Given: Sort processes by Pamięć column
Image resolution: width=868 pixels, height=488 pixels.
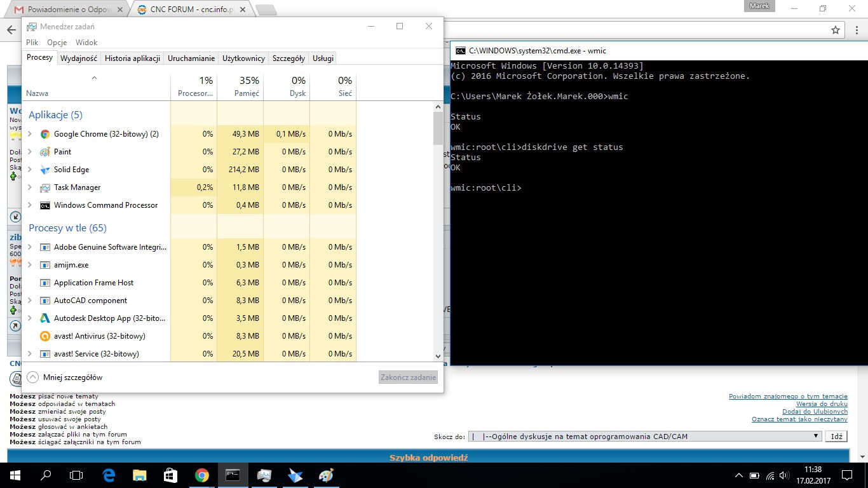Looking at the screenshot, I should point(240,86).
